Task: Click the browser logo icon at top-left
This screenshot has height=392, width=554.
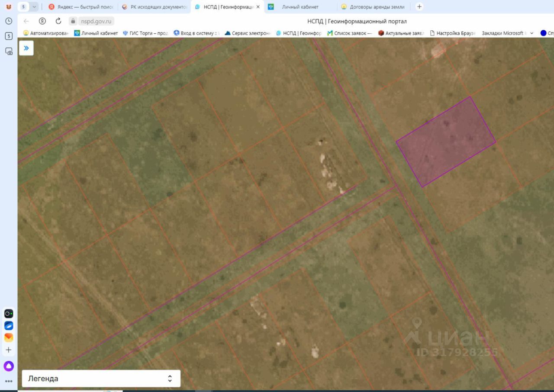Action: 9,7
